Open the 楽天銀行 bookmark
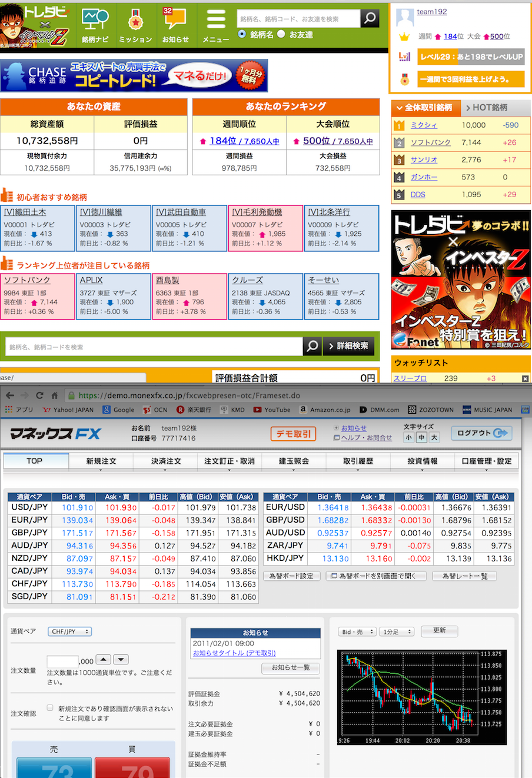 coord(194,410)
